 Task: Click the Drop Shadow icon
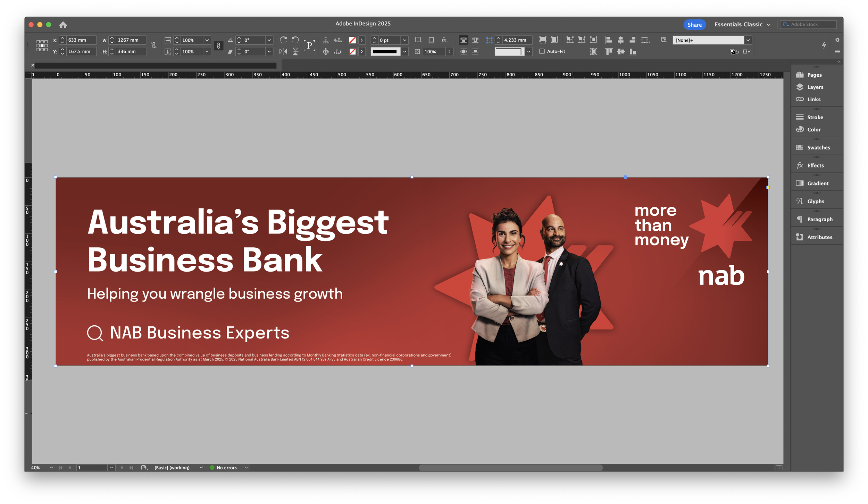pyautogui.click(x=431, y=40)
